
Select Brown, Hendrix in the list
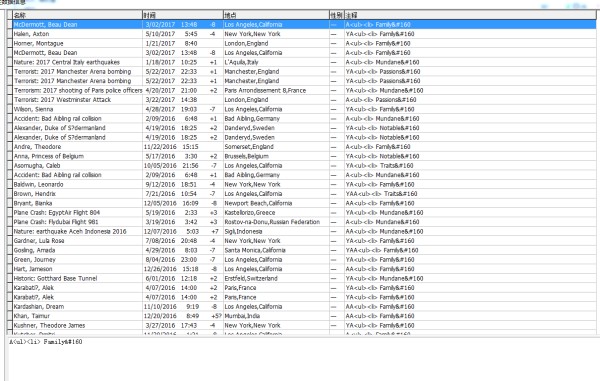coord(34,194)
